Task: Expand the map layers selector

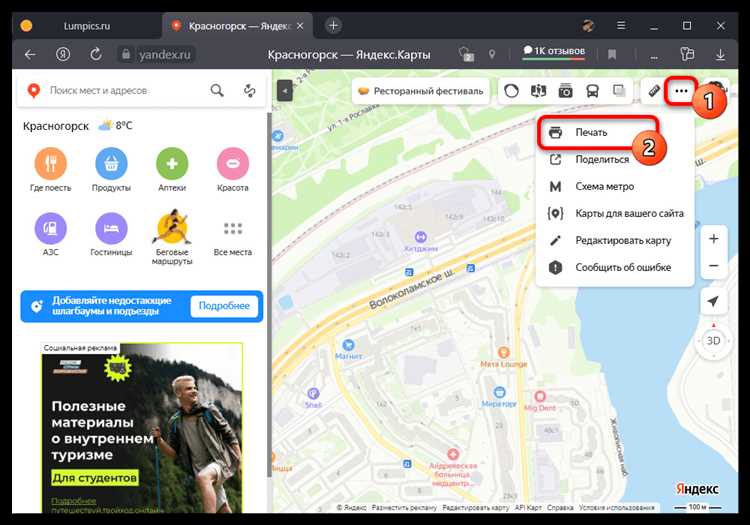Action: pyautogui.click(x=620, y=91)
